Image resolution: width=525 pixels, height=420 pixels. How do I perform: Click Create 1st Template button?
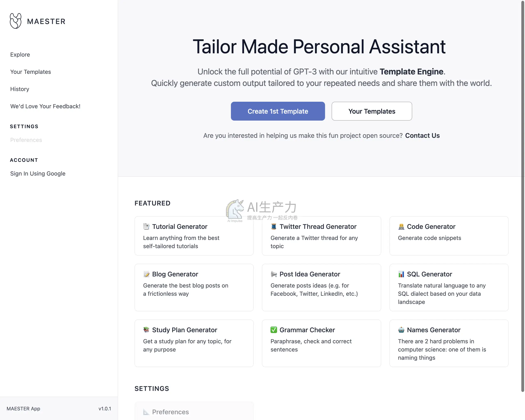[278, 111]
